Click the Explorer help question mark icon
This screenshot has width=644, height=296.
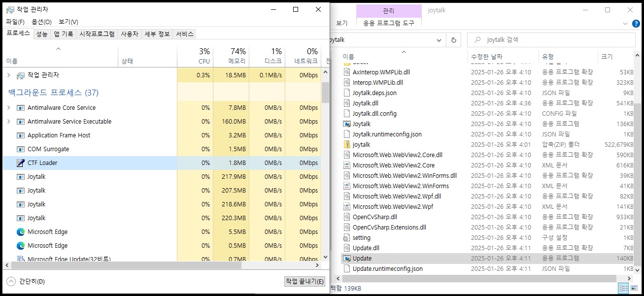coord(635,23)
